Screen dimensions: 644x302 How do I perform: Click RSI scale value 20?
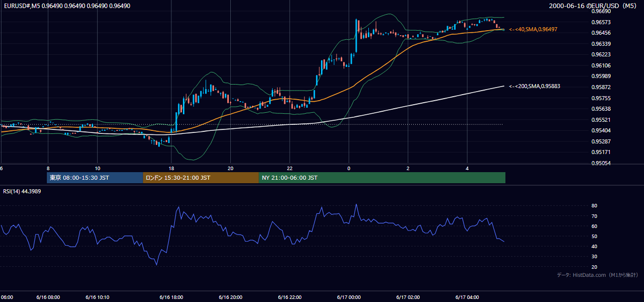pyautogui.click(x=594, y=267)
